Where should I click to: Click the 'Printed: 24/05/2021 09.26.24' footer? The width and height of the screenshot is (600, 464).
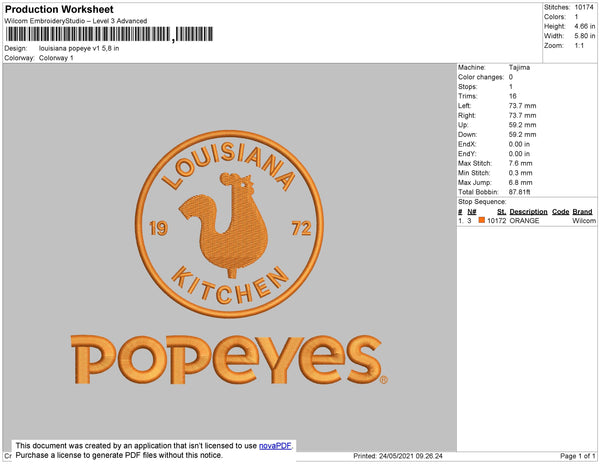tap(398, 456)
